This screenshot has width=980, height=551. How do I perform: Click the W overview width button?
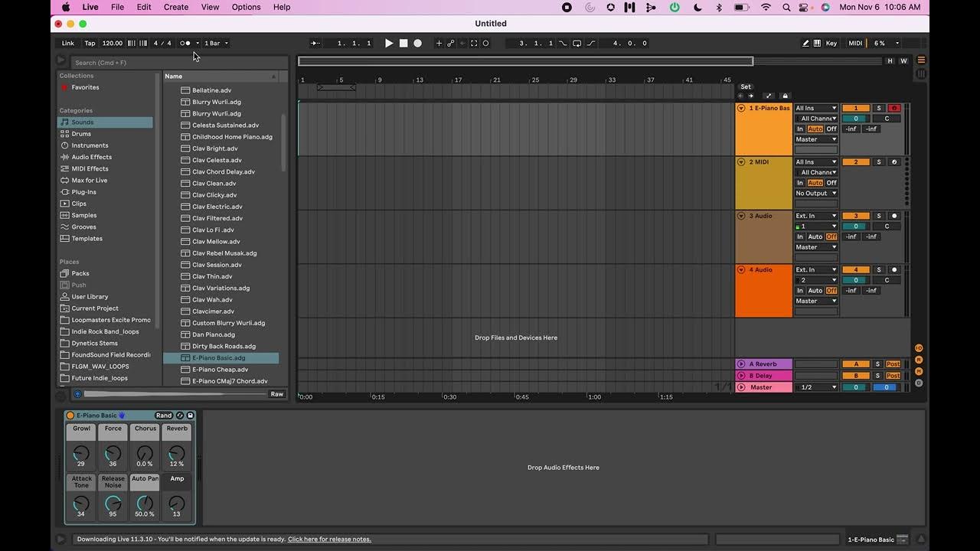903,60
